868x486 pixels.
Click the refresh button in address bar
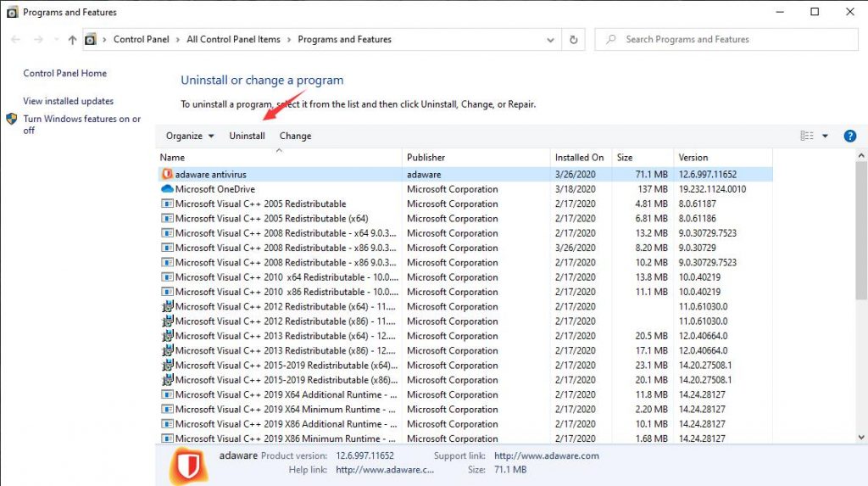[574, 39]
